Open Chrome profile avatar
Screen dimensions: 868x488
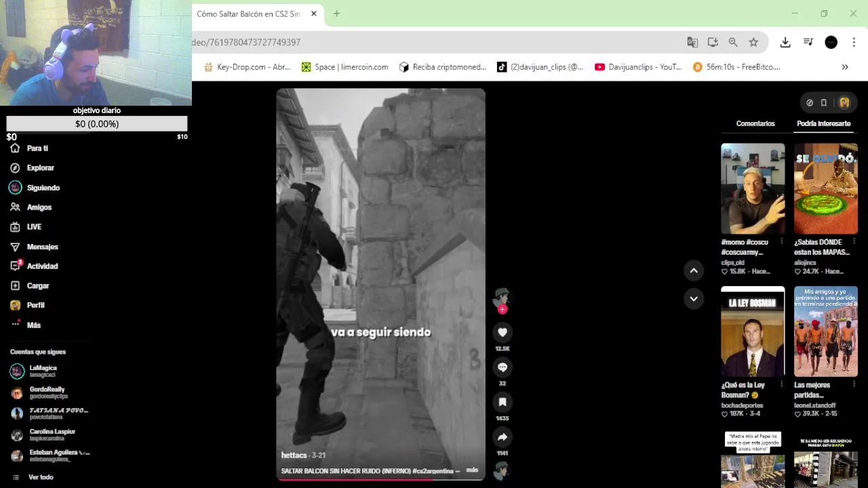pos(831,42)
